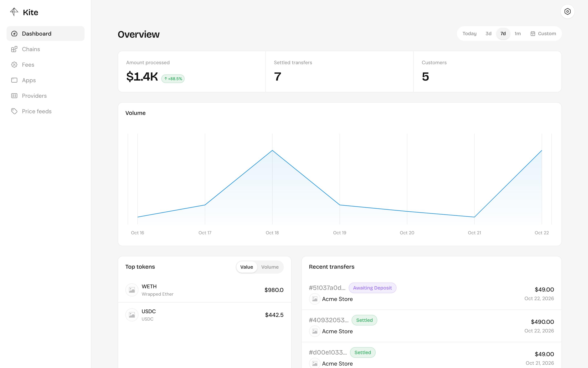
Task: Click the Oct 18 peak on Volume chart
Action: [x=272, y=150]
